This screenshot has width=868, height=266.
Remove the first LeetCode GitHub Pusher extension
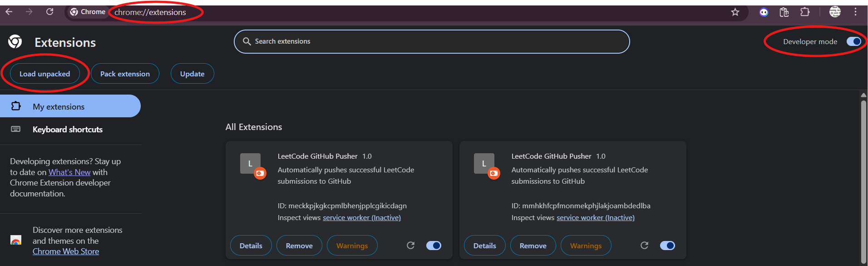pyautogui.click(x=299, y=246)
